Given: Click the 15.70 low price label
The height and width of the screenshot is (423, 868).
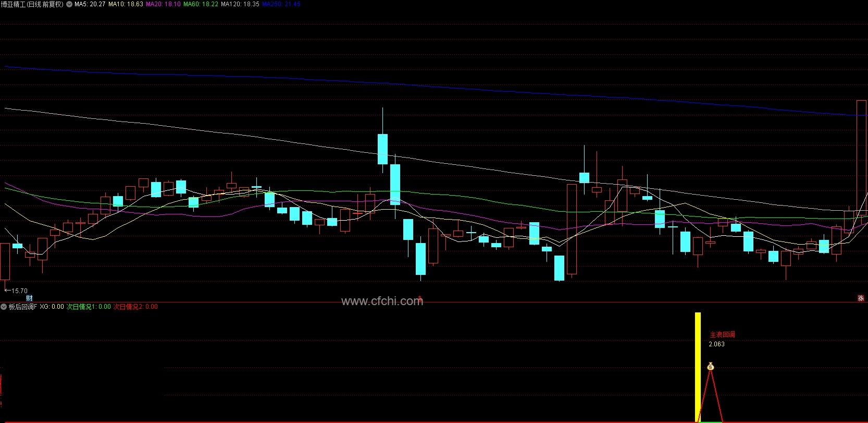Looking at the screenshot, I should tap(19, 291).
